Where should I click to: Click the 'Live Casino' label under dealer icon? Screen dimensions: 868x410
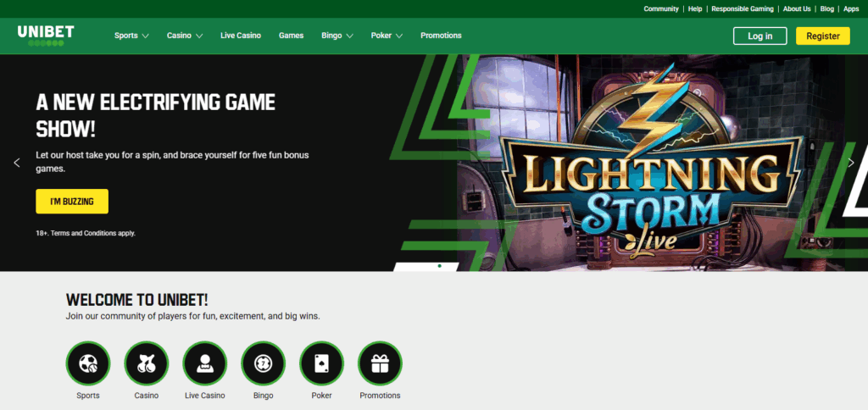tap(205, 396)
